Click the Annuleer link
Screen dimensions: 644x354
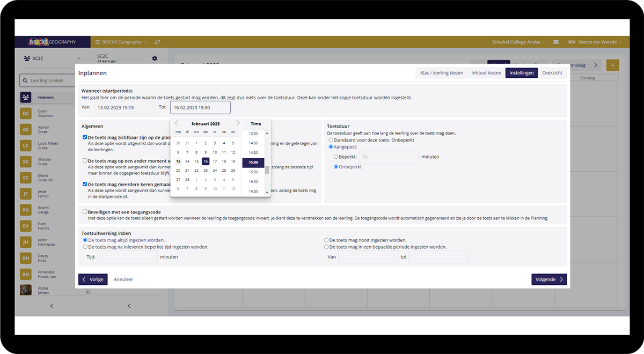point(123,279)
